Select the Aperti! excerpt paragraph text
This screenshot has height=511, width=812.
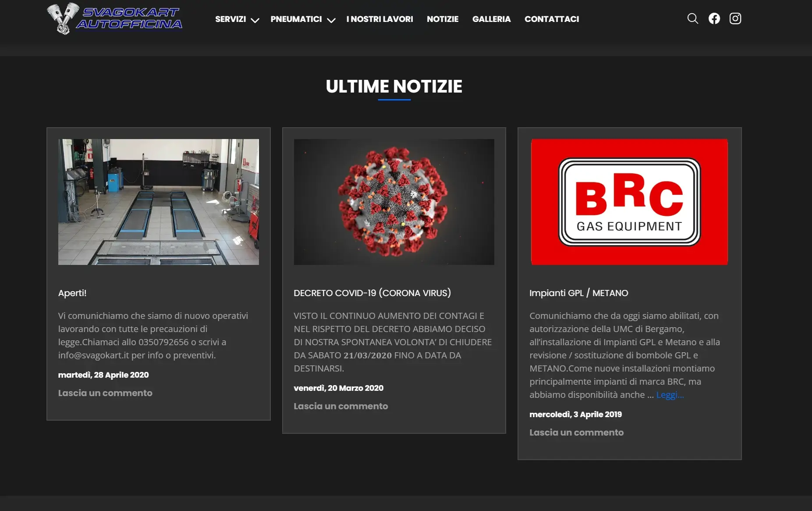153,336
